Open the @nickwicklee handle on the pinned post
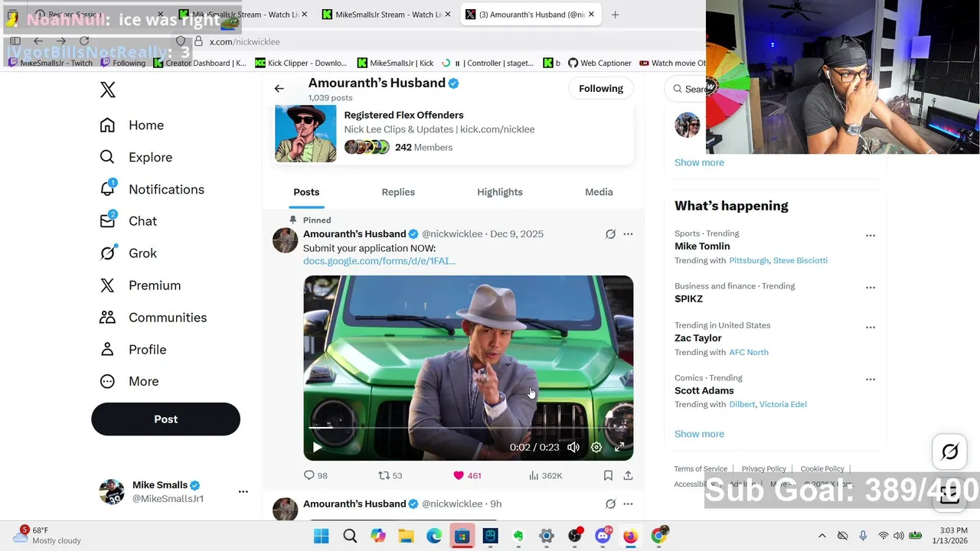 pyautogui.click(x=452, y=234)
